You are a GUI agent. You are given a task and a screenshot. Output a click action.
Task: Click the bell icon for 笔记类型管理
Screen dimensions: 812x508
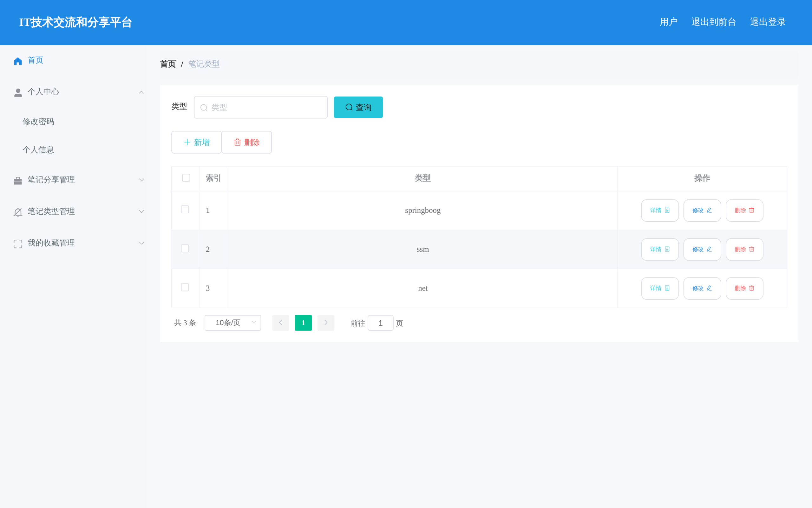tap(18, 212)
